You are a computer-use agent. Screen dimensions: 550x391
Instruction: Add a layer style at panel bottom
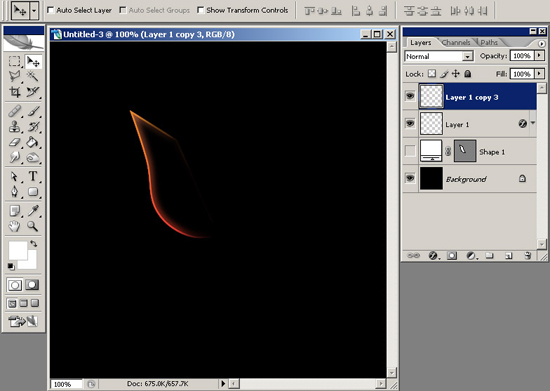pos(433,256)
